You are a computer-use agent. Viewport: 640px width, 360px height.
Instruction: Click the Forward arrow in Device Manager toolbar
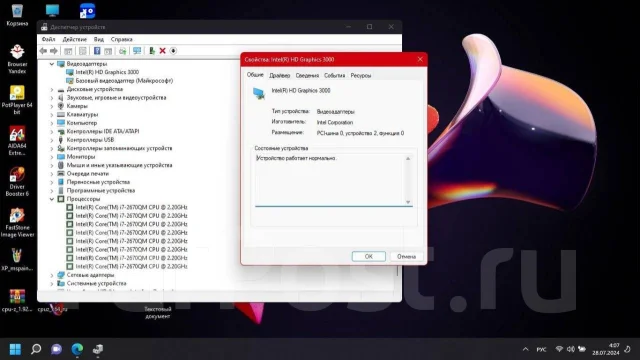pos(53,51)
